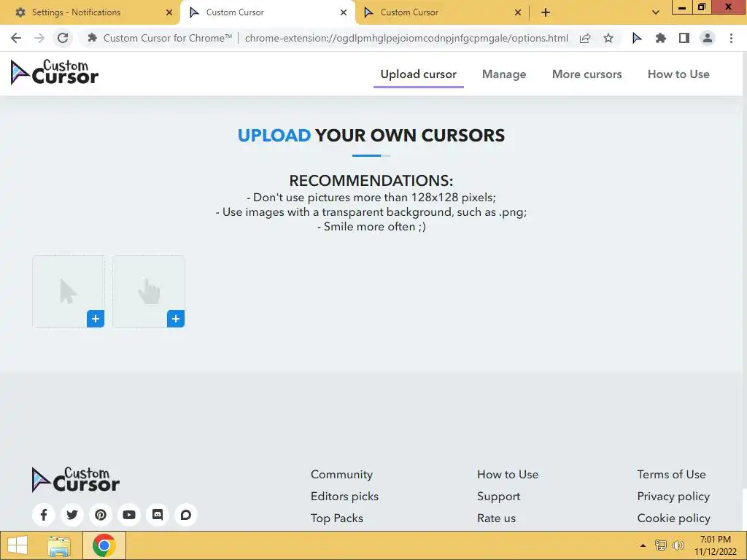Open the More cursors nav item

pyautogui.click(x=587, y=74)
